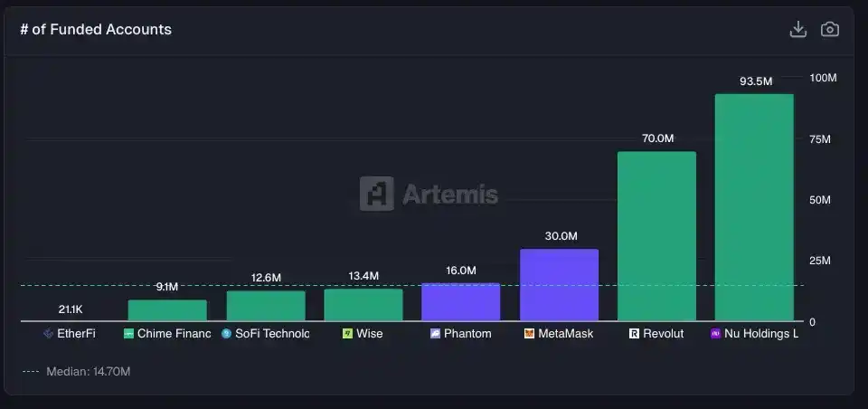
Task: Select the Chime 9.1M bar
Action: (167, 310)
